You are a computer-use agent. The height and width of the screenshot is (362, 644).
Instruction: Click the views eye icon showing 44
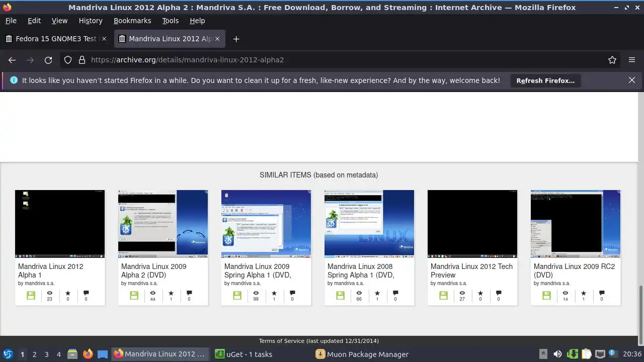153,293
